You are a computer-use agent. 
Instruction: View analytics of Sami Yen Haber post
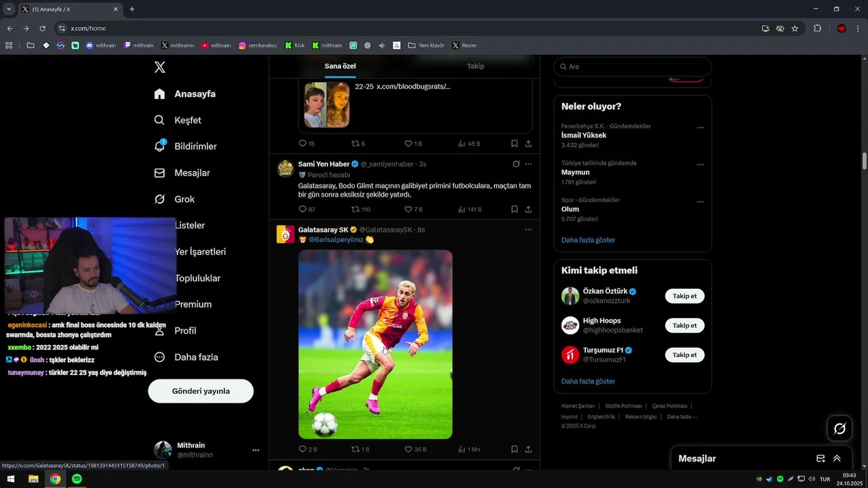tap(469, 209)
